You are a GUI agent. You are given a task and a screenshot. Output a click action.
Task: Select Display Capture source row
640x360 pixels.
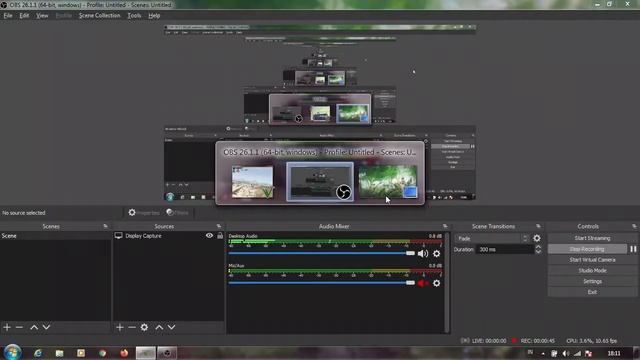(x=169, y=236)
